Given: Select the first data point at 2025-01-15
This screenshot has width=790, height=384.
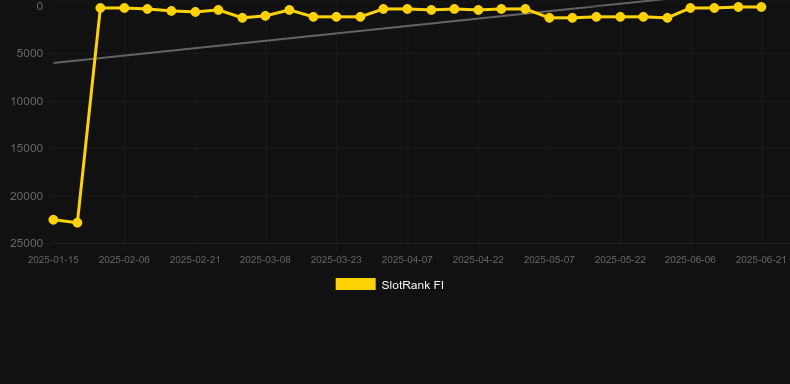Looking at the screenshot, I should click(x=53, y=220).
